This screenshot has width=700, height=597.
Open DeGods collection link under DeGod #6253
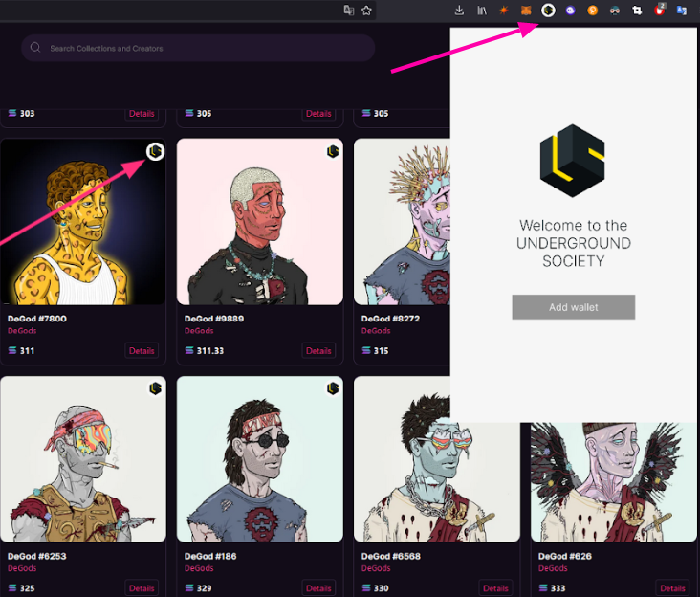[22, 568]
